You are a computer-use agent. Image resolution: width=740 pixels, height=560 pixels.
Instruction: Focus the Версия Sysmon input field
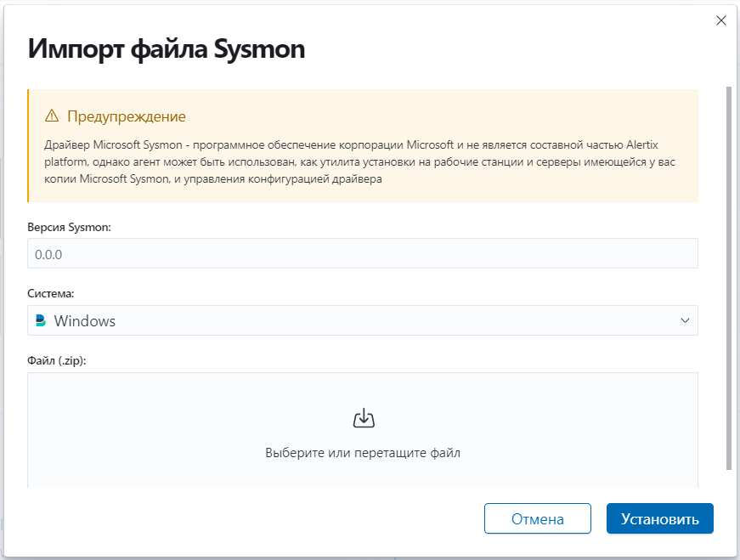tap(363, 253)
